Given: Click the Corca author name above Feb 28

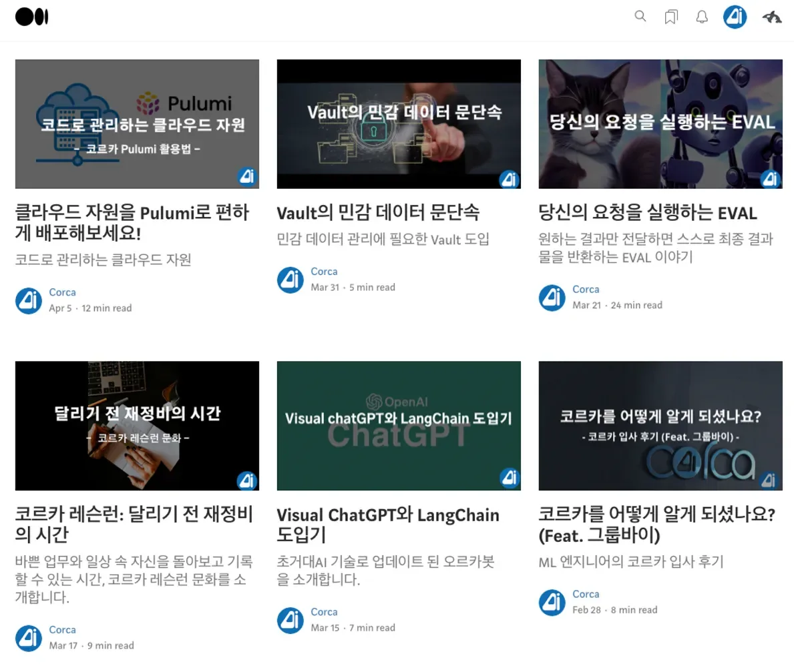Looking at the screenshot, I should tap(586, 593).
